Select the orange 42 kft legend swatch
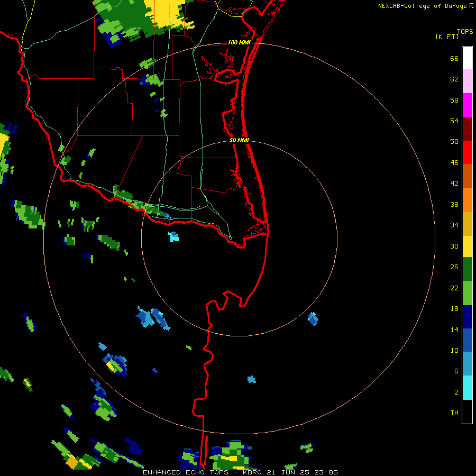 (x=467, y=200)
